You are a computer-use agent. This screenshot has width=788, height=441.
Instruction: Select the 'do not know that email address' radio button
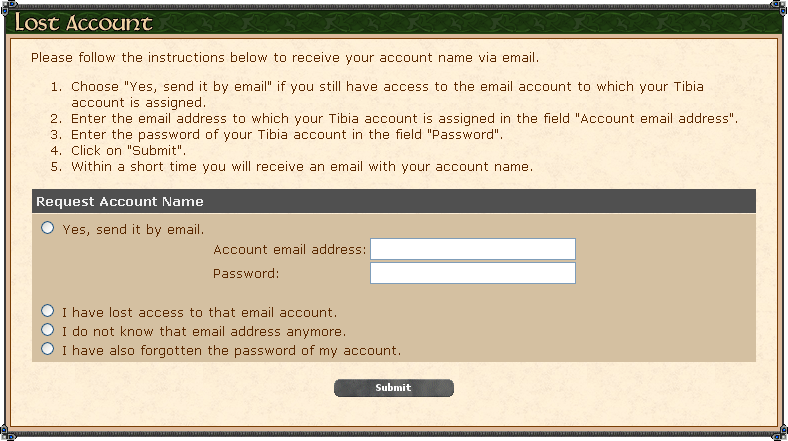(x=48, y=330)
